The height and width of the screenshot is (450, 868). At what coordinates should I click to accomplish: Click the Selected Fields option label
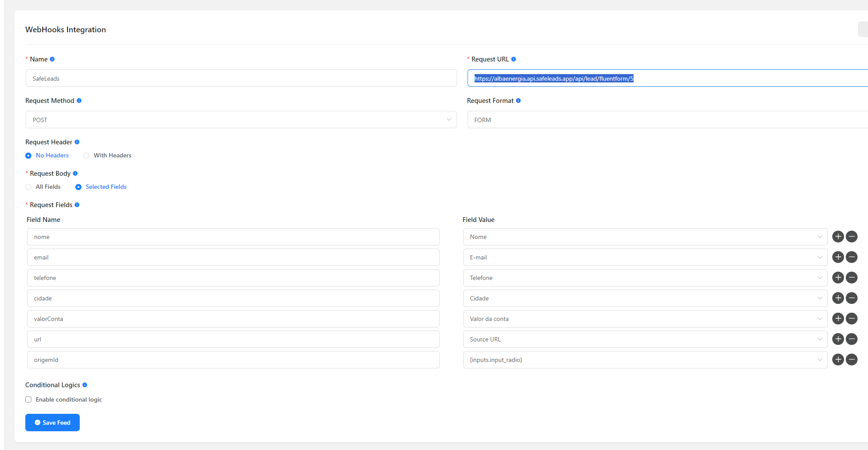tap(106, 187)
